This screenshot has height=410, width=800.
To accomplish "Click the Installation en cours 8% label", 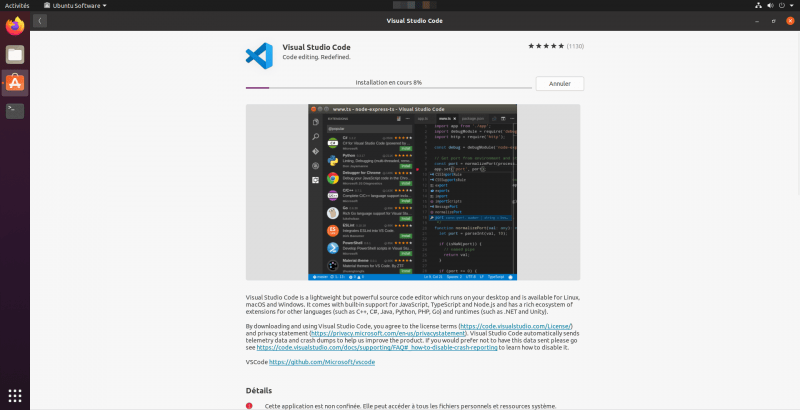I will tap(388, 82).
